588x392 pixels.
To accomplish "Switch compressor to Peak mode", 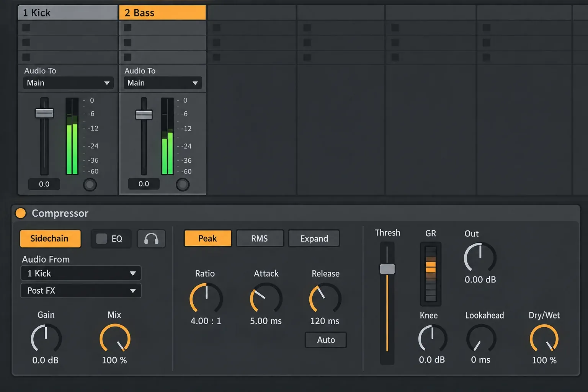I will coord(207,238).
